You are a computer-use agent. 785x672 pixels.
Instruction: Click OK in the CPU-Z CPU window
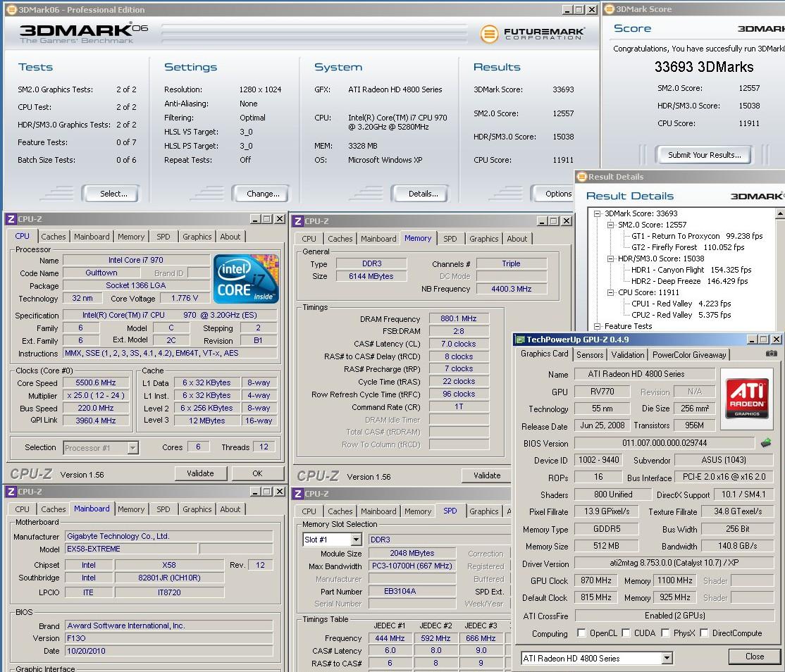(x=257, y=473)
